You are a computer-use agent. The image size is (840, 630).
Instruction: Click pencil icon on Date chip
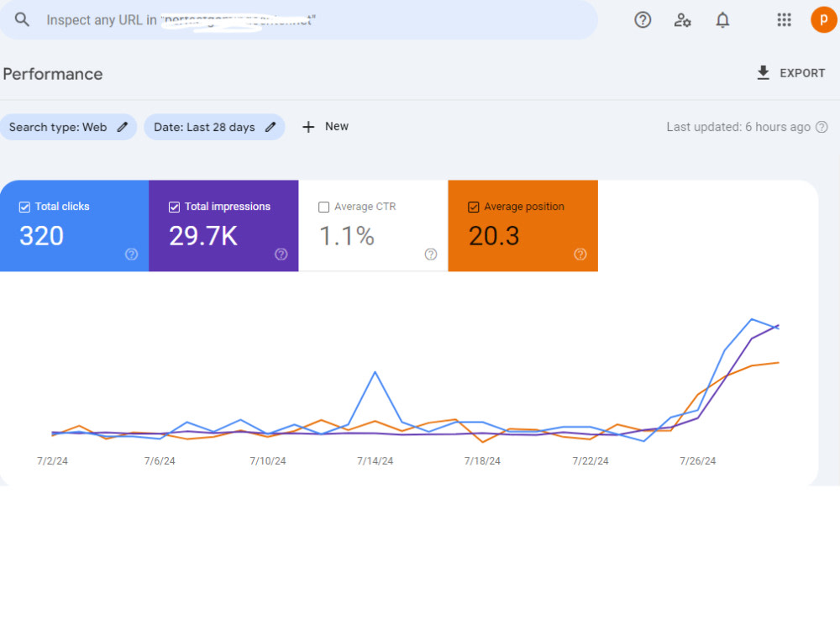[x=270, y=127]
